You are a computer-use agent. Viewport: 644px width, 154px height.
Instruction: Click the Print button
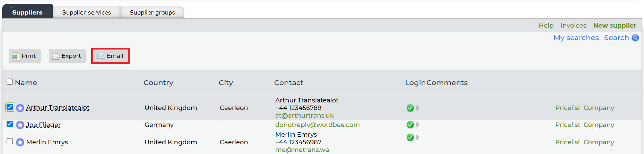(25, 56)
